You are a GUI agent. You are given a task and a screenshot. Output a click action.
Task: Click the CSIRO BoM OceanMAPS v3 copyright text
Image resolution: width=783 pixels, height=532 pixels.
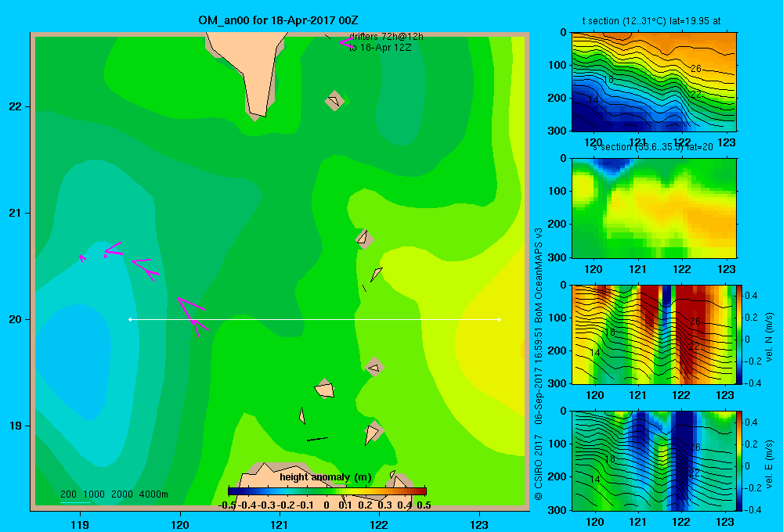tap(539, 365)
